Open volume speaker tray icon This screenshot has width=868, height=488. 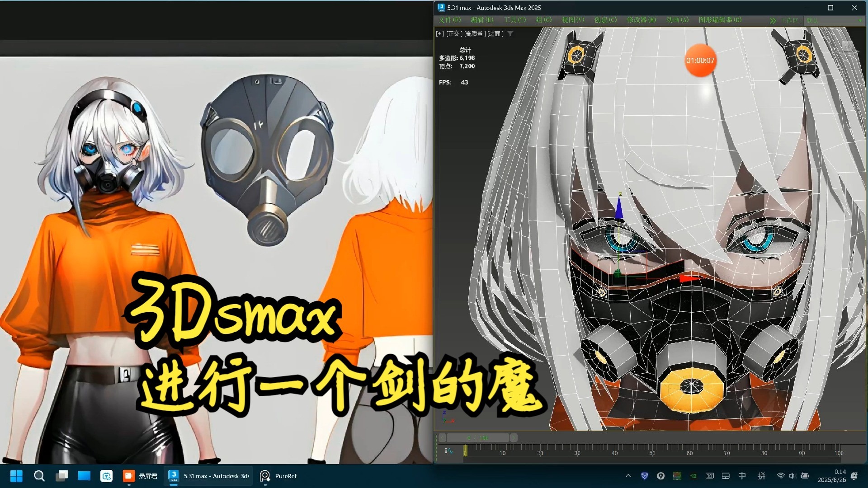pos(792,476)
